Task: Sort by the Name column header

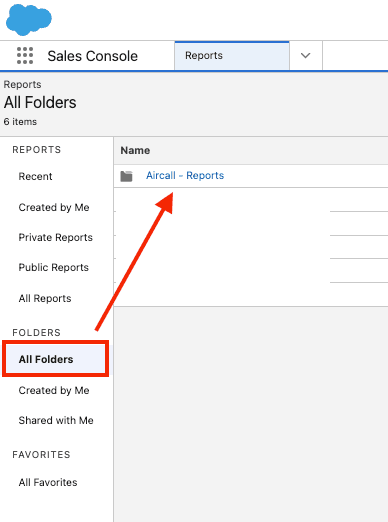Action: (135, 150)
